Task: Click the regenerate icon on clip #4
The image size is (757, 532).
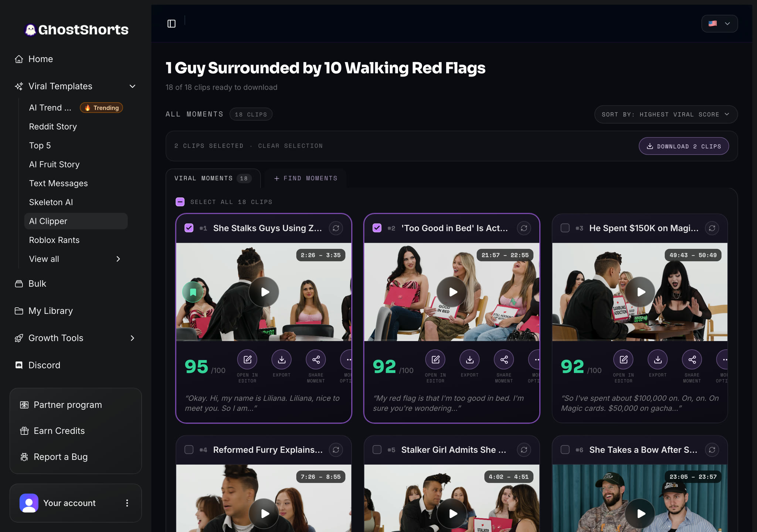Action: tap(336, 450)
